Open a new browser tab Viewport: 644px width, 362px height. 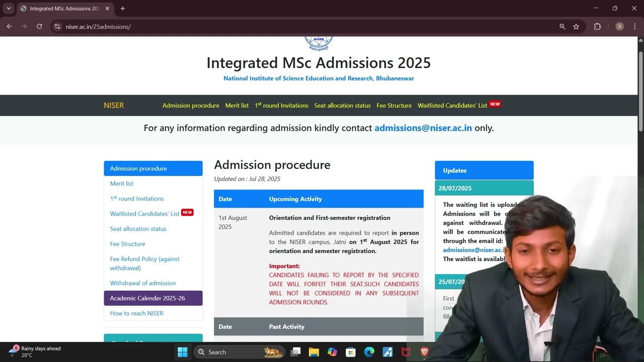(123, 9)
